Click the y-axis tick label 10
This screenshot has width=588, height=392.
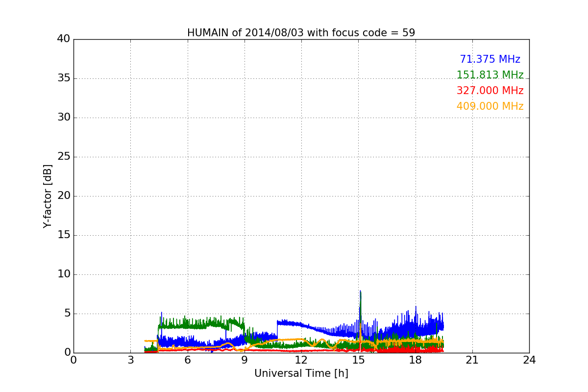click(x=64, y=274)
